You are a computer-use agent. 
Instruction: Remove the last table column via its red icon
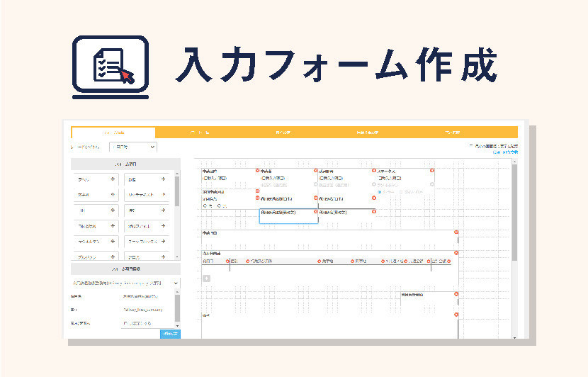[x=449, y=261]
